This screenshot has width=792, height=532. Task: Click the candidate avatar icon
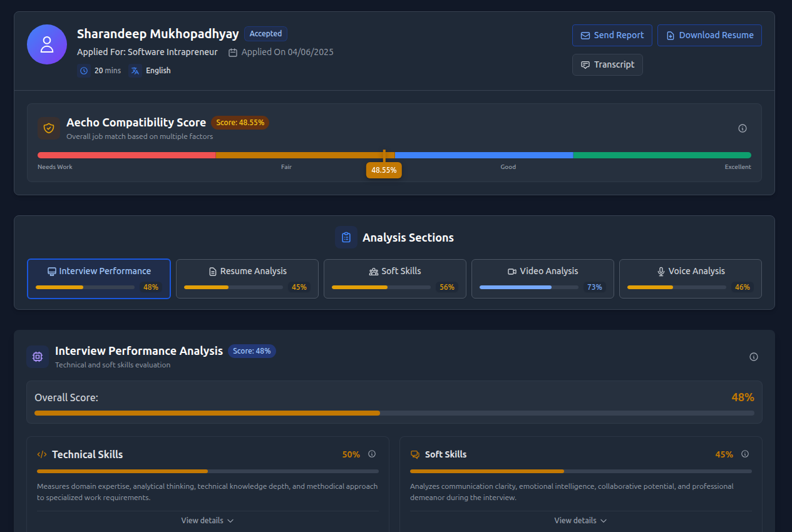[x=47, y=44]
